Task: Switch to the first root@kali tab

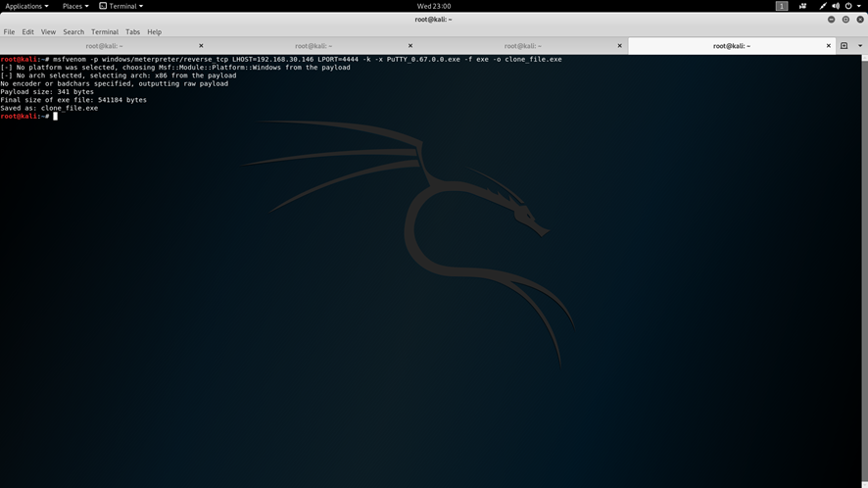Action: click(105, 46)
